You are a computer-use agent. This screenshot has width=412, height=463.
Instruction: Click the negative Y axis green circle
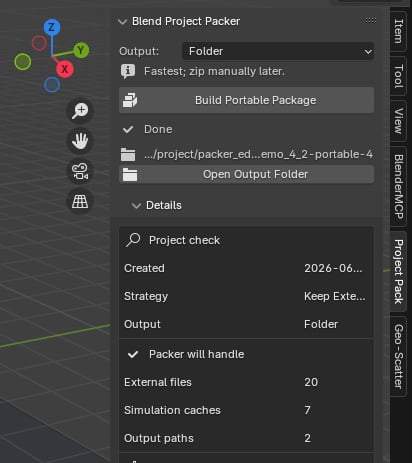click(x=23, y=62)
